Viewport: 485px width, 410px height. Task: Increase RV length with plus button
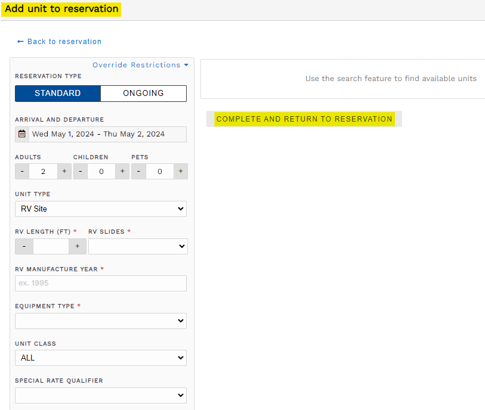pos(77,246)
